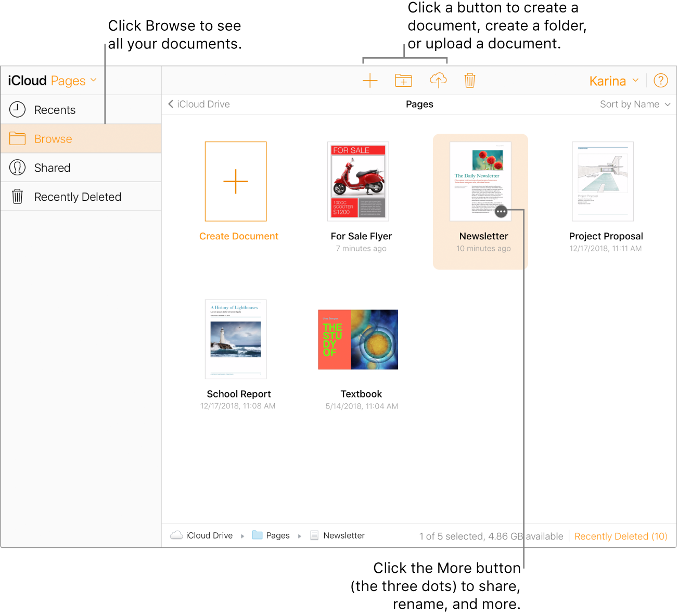678x616 pixels.
Task: Select the For Sale Flyer thumbnail
Action: pyautogui.click(x=358, y=181)
